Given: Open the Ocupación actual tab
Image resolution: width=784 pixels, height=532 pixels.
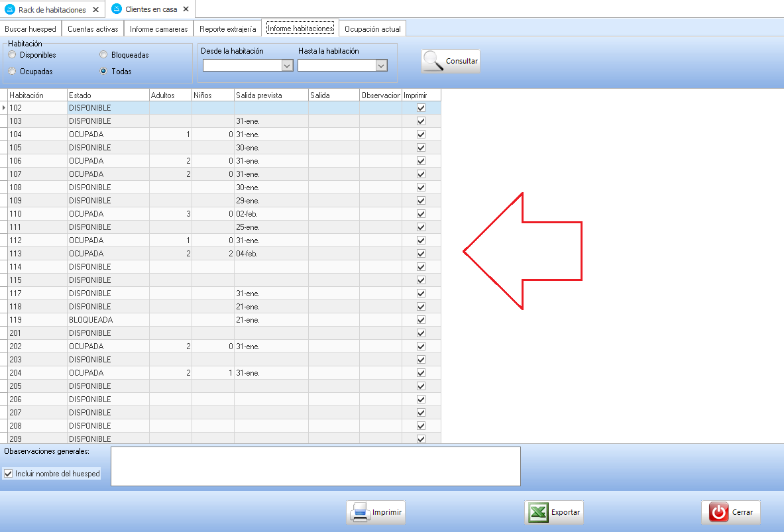Looking at the screenshot, I should (x=372, y=29).
